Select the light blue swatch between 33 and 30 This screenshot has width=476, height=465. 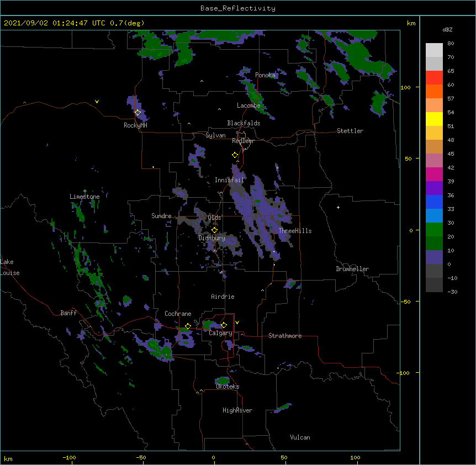tap(434, 216)
